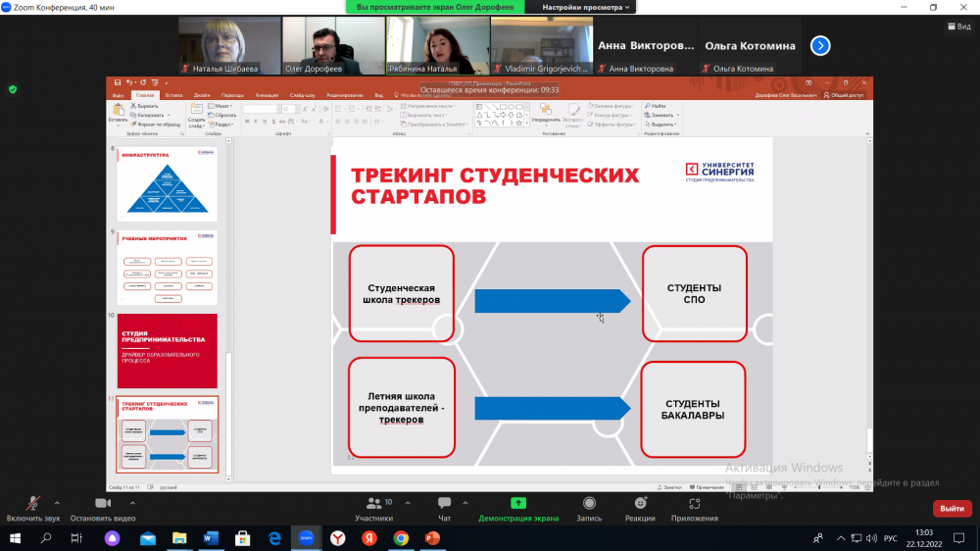Expand video options arrow next to camera
The image size is (980, 551).
click(132, 502)
